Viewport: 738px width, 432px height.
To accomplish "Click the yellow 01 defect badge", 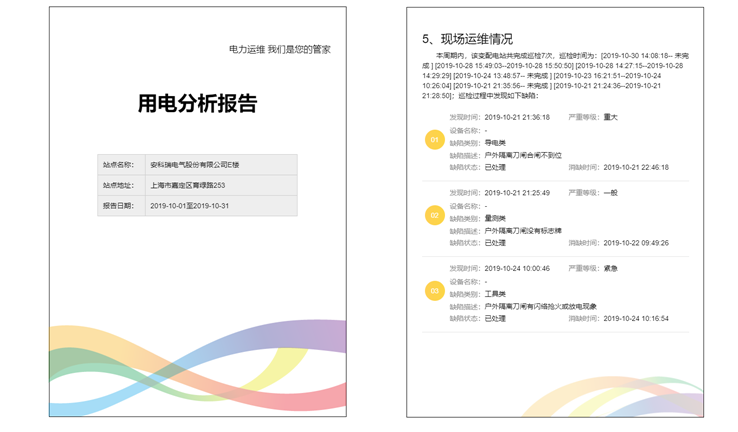I will [x=434, y=141].
